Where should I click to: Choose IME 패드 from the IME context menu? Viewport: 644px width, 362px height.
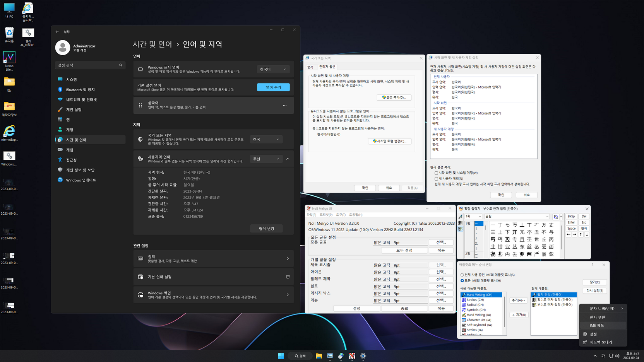(x=603, y=325)
